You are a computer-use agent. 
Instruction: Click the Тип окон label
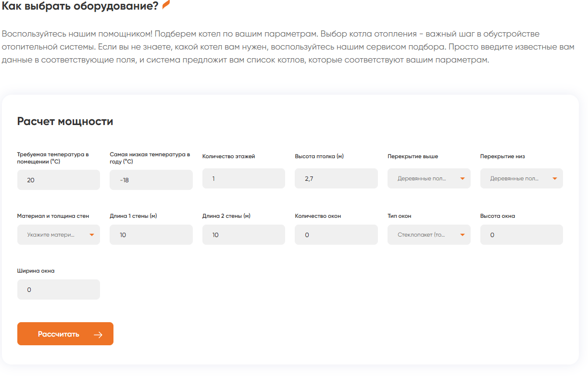click(400, 216)
